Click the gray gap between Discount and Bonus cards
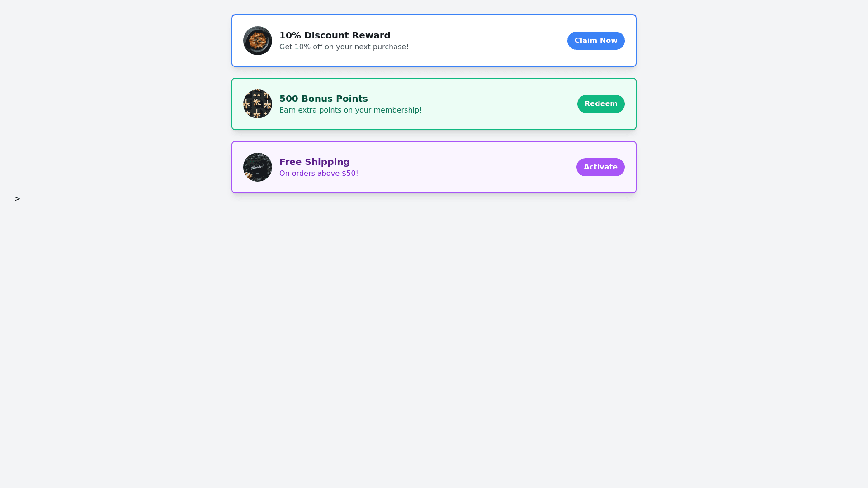 point(434,72)
